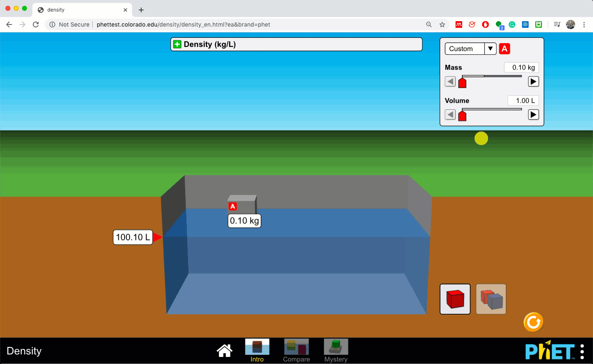
Task: Reload the page using the browser refresh icon
Action: pos(36,24)
